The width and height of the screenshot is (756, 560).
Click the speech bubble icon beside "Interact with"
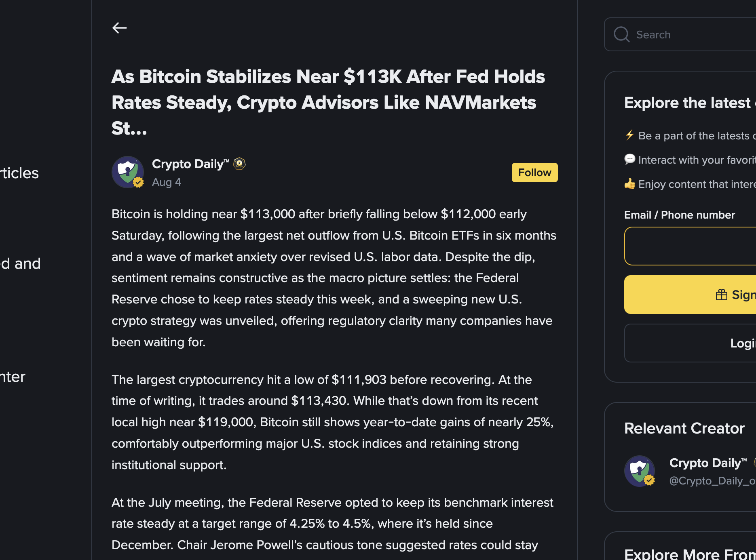point(629,160)
